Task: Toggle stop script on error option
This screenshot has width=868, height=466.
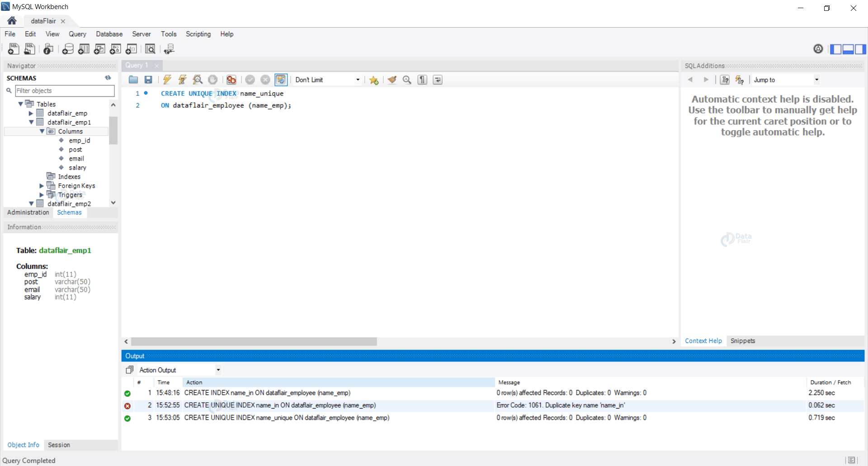Action: pyautogui.click(x=231, y=80)
